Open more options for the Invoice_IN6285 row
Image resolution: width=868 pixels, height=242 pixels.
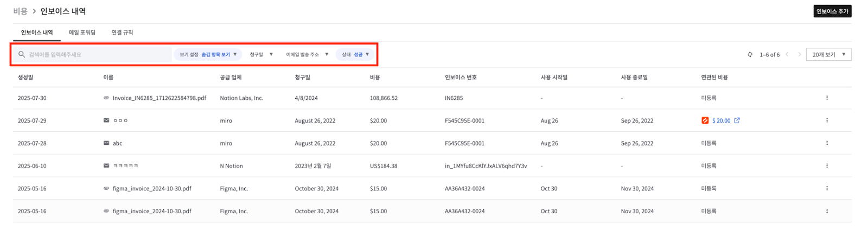[826, 98]
